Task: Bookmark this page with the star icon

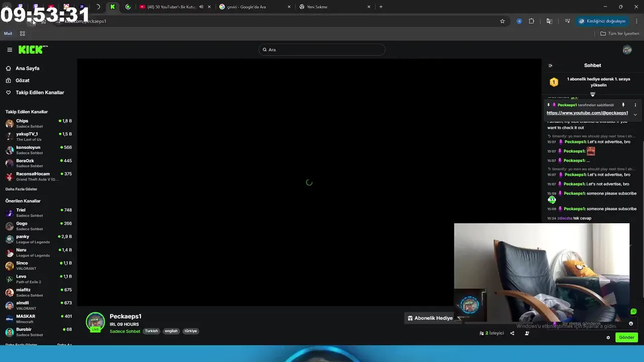Action: (502, 21)
